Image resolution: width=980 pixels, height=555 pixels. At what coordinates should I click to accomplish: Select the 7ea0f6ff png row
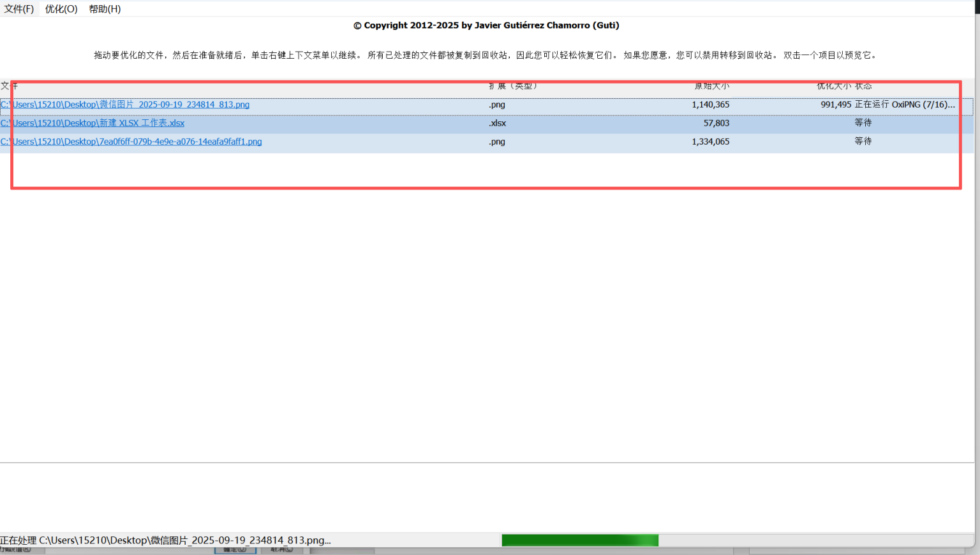tap(383, 141)
